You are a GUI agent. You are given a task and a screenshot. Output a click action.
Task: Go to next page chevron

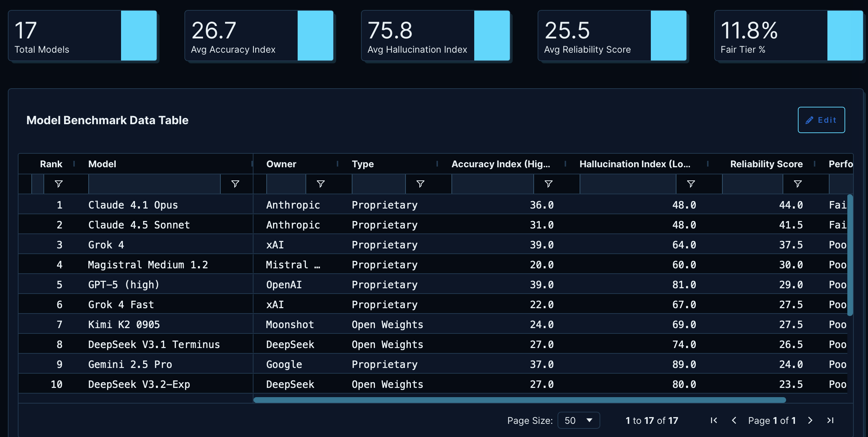point(810,420)
